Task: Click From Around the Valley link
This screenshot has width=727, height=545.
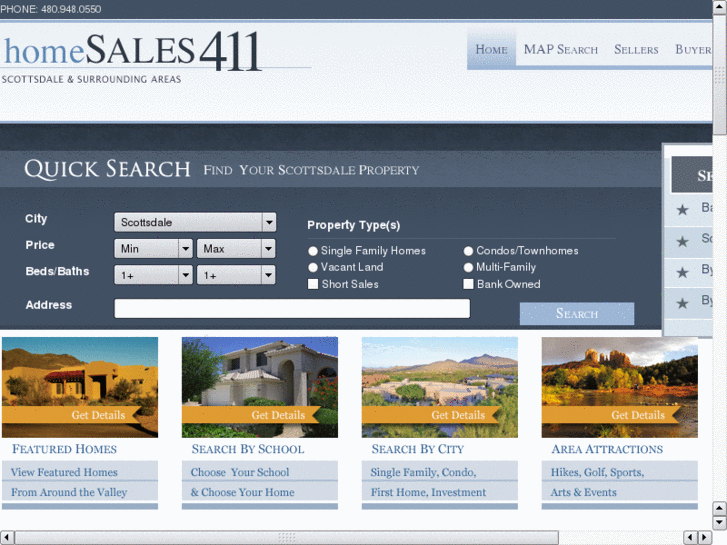Action: [69, 492]
